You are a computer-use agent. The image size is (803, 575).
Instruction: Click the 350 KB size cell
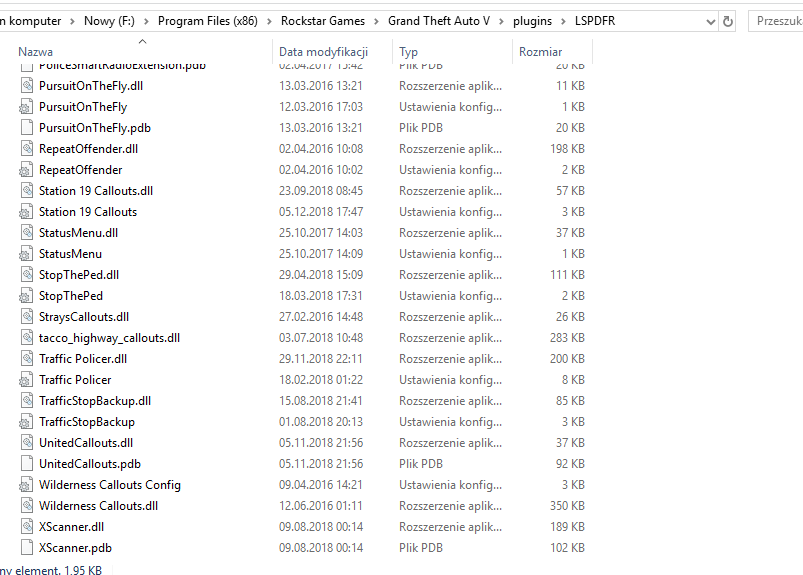567,505
